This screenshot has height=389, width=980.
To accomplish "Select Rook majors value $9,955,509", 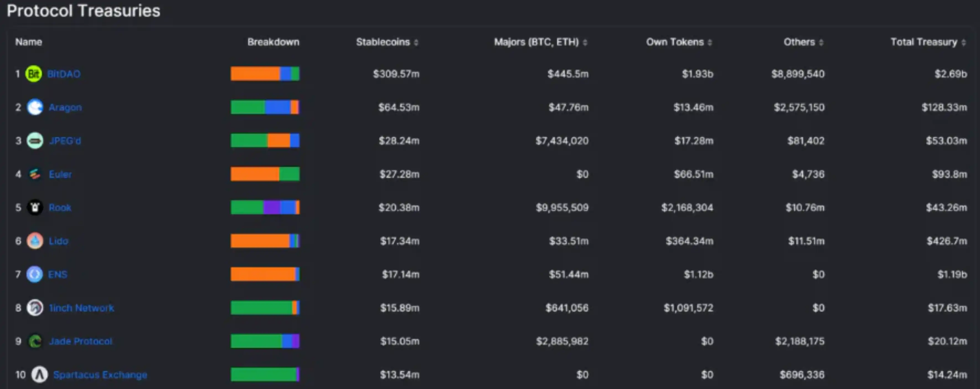I will [x=562, y=208].
